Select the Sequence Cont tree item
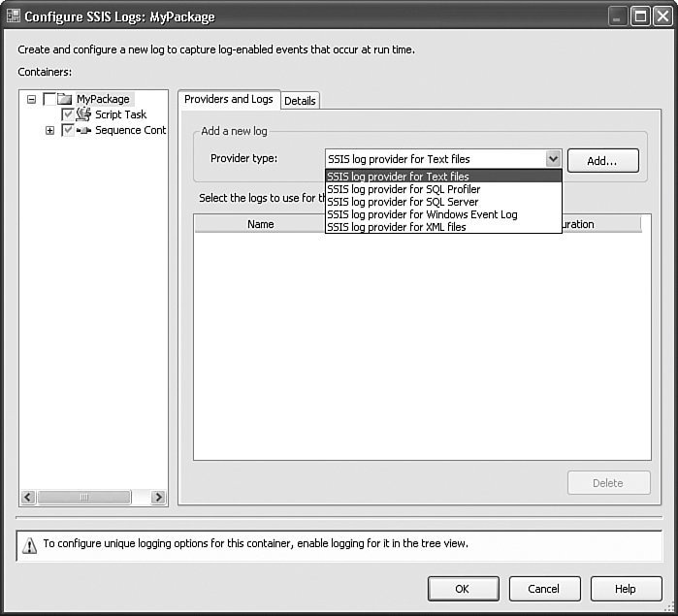678x616 pixels. tap(130, 130)
